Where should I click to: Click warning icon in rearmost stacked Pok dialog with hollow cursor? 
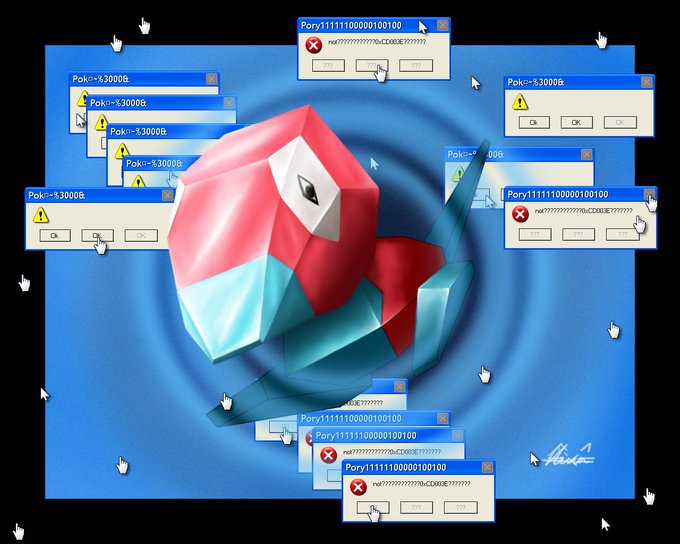pyautogui.click(x=83, y=99)
